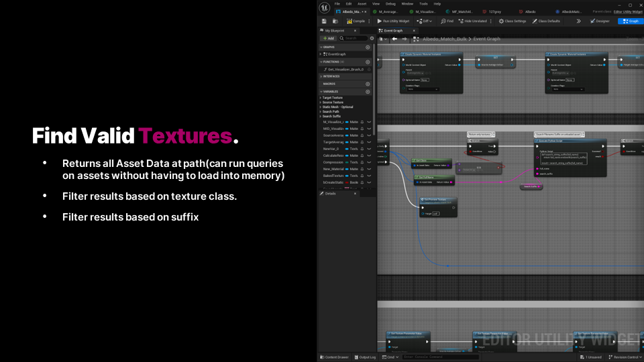The image size is (644, 362).
Task: Run the Utility Widget
Action: [x=393, y=21]
